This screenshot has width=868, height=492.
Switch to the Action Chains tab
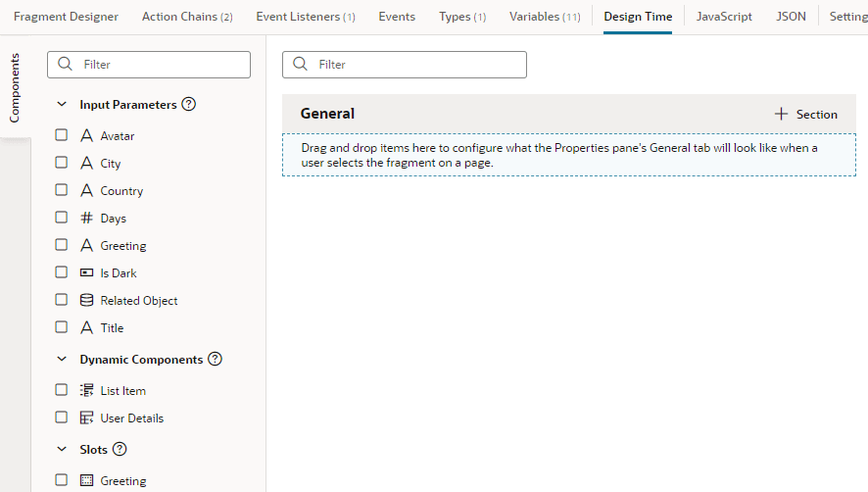[187, 17]
